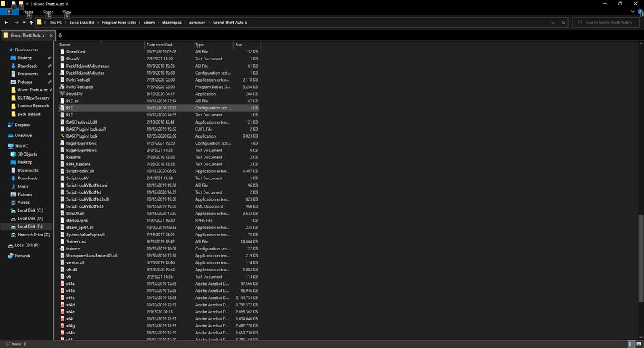The width and height of the screenshot is (644, 348).
Task: Select the x64e Adobe Acrobat file icon
Action: [x=62, y=312]
